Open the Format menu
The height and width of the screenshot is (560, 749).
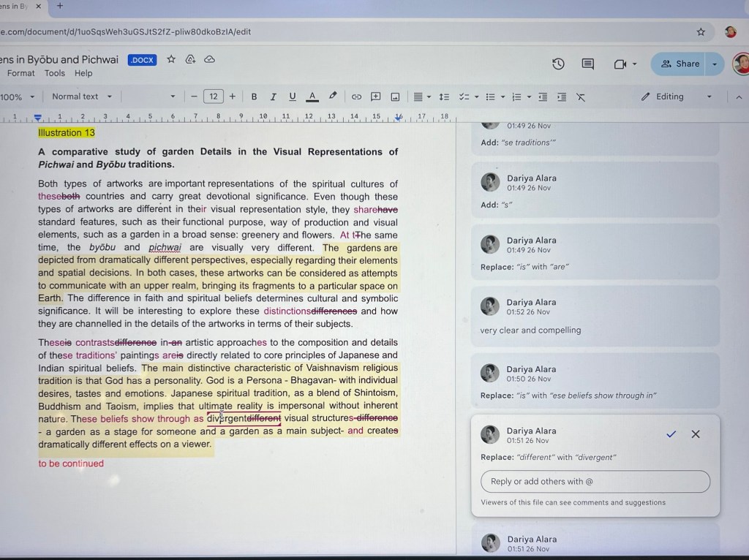coord(21,73)
